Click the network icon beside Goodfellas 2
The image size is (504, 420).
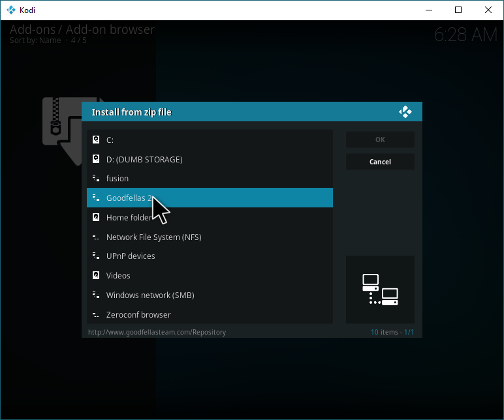click(96, 198)
